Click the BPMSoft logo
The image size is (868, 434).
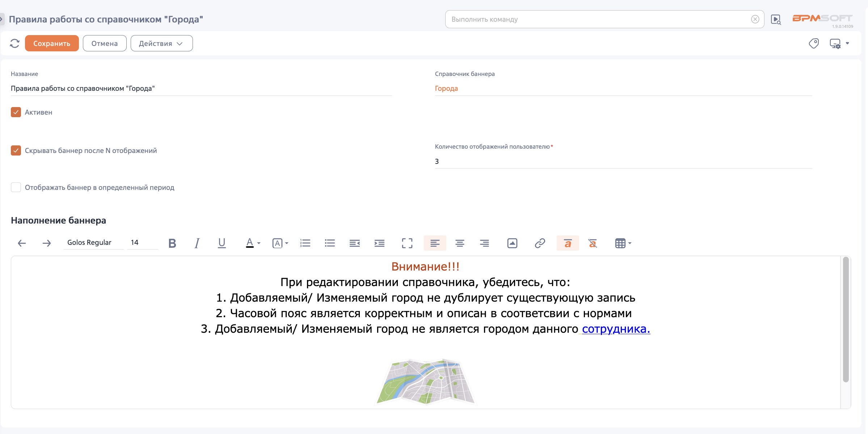[x=822, y=18]
